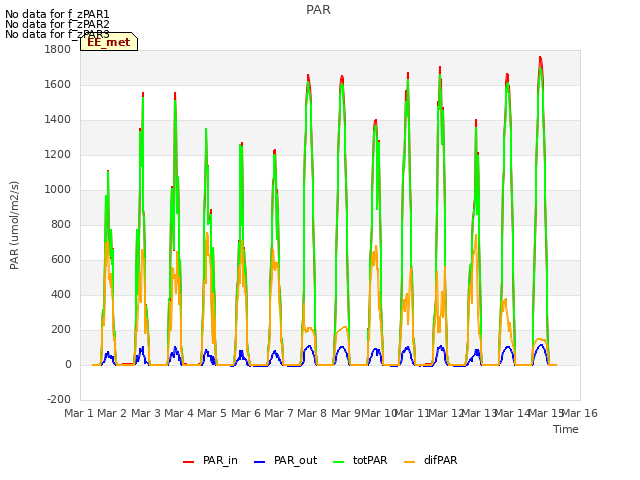640x480 pixels.
Task: Click the Mar 5 x-axis label
Action: click(212, 413)
